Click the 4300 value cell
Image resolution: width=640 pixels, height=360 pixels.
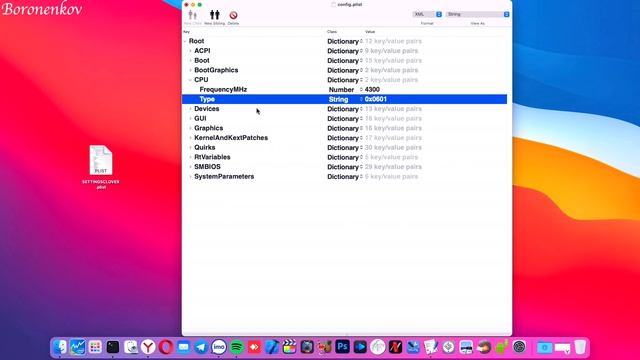(372, 89)
